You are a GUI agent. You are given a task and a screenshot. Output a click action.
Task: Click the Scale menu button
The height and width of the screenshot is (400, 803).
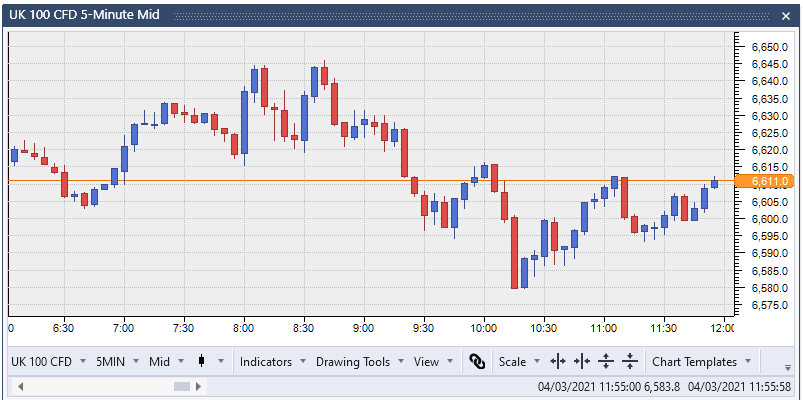pos(519,362)
